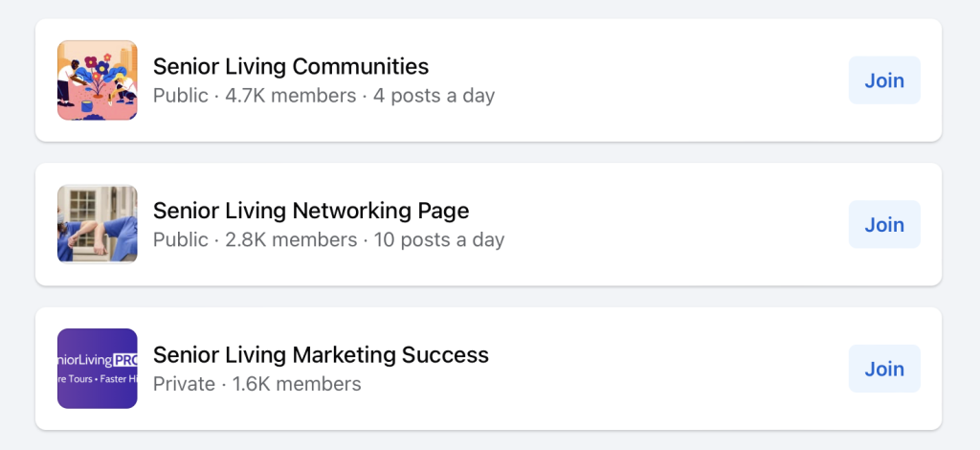Join the Senior Living Networking Page group
Viewport: 980px width, 450px height.
(x=884, y=225)
